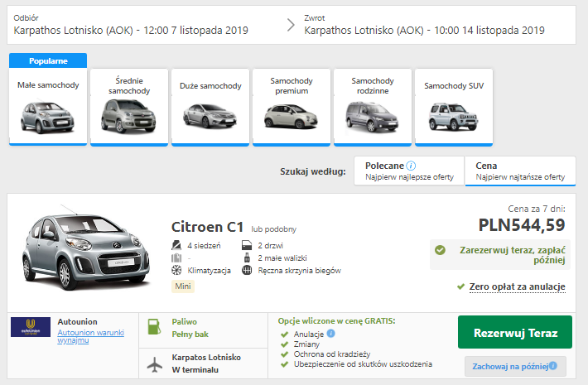This screenshot has width=588, height=385.
Task: Open the Autounion warunki wynajmu link
Action: click(x=91, y=336)
